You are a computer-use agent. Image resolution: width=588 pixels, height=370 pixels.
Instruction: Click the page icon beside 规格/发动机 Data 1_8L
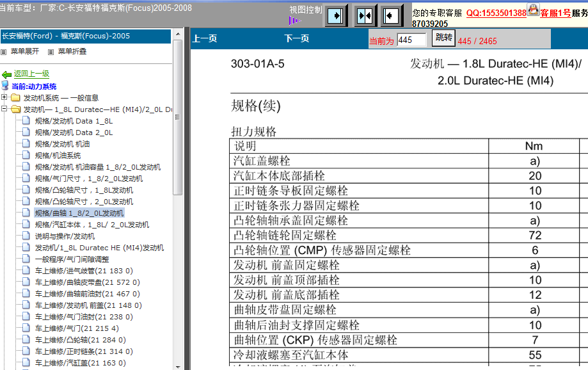click(x=26, y=120)
